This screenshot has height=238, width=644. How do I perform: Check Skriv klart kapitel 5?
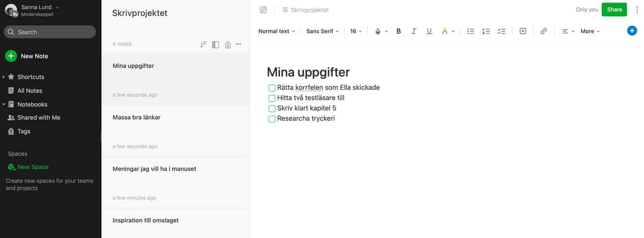click(272, 109)
